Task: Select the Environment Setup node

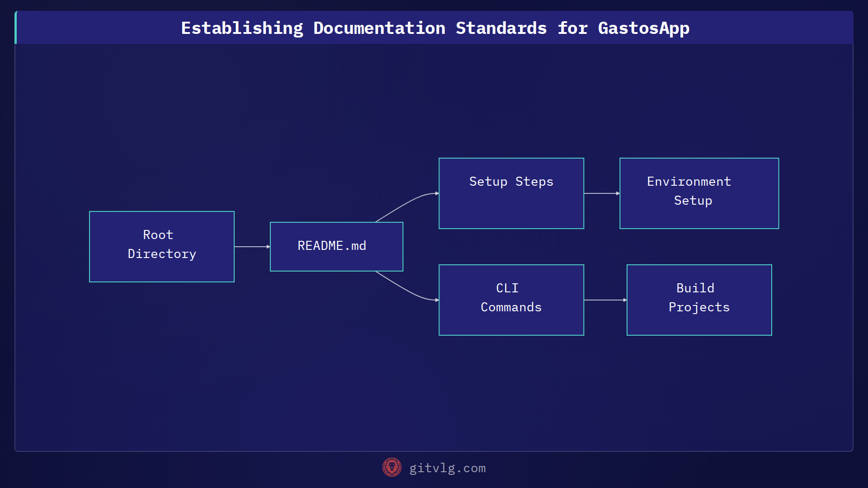Action: tap(699, 193)
